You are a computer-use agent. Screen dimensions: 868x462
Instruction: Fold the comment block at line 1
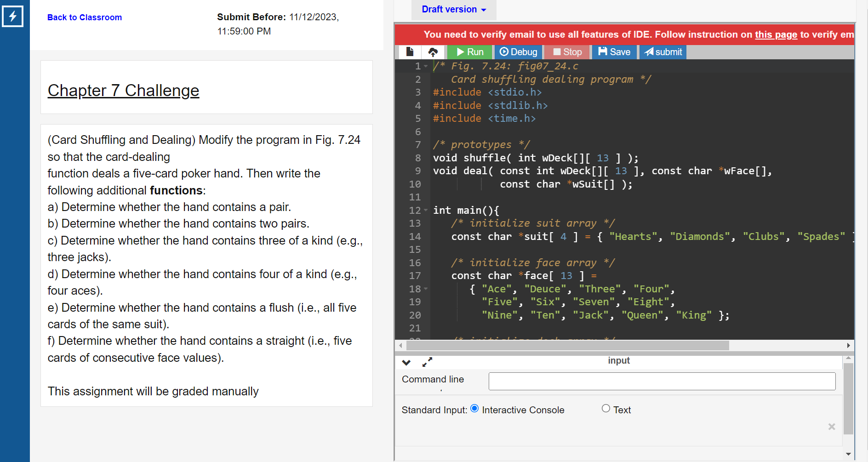pos(426,66)
